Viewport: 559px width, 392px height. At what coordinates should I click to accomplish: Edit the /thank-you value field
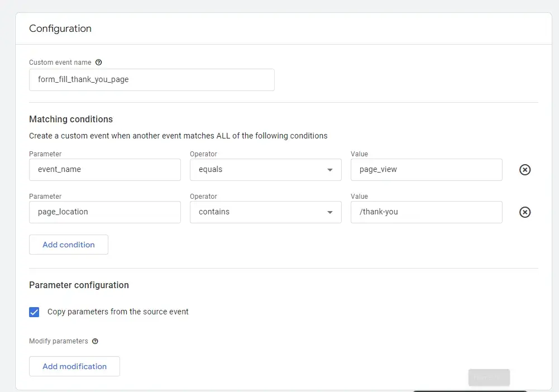tap(426, 212)
